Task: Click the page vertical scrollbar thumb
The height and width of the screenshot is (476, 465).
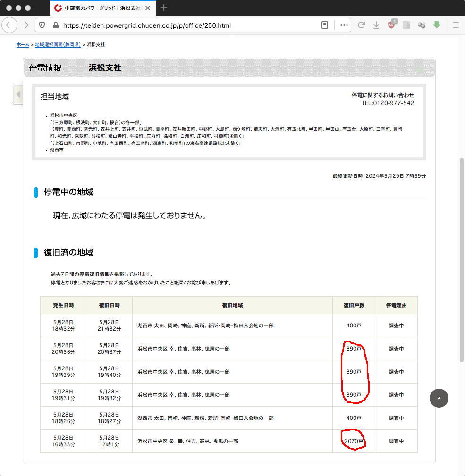Action: point(462,259)
